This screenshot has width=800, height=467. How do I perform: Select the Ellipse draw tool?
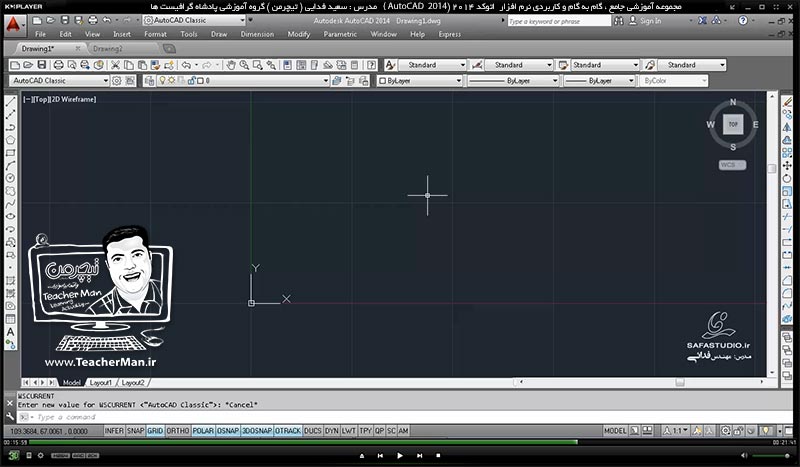10,216
